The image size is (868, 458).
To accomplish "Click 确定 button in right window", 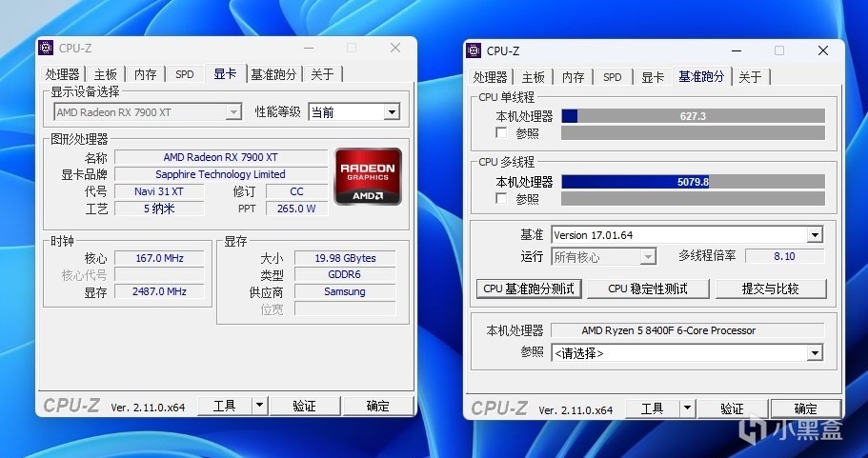I will pos(806,408).
